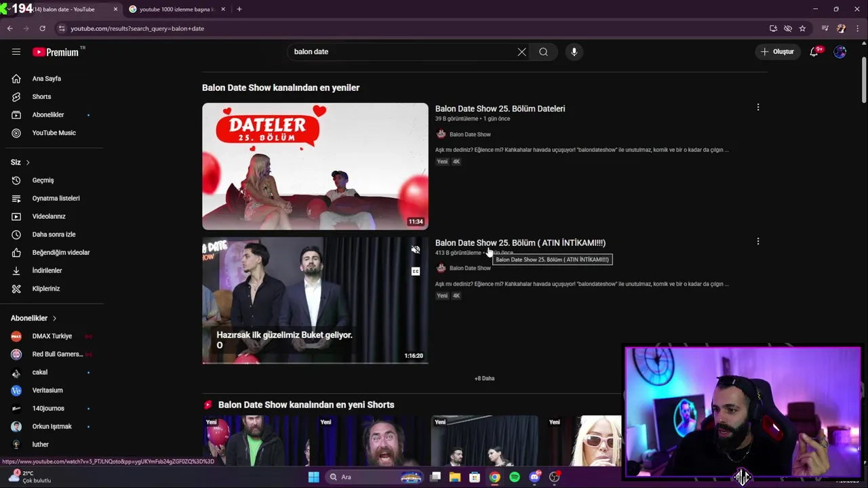Open the Chrome profile avatar in toolbar

842,28
